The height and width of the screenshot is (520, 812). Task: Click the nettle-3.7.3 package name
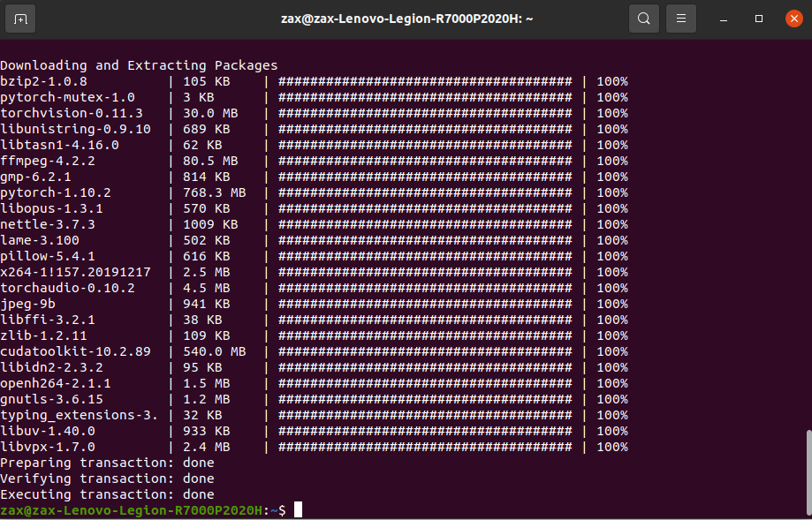click(48, 224)
